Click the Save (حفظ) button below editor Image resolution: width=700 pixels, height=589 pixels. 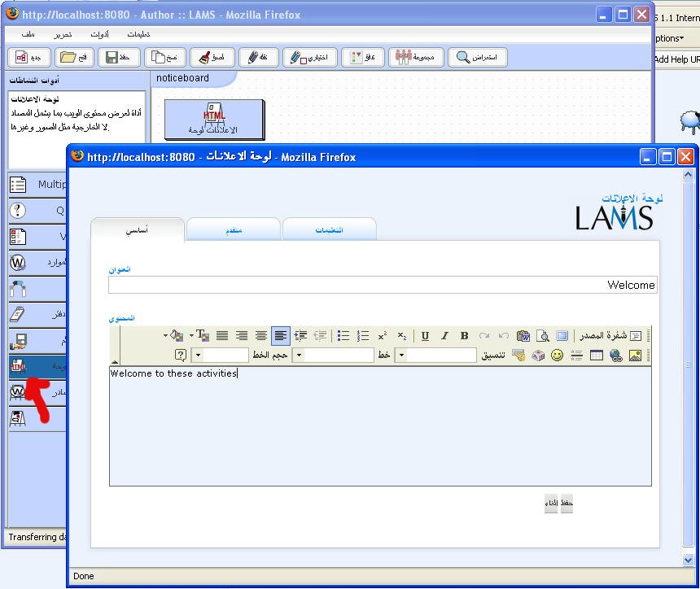[x=567, y=504]
